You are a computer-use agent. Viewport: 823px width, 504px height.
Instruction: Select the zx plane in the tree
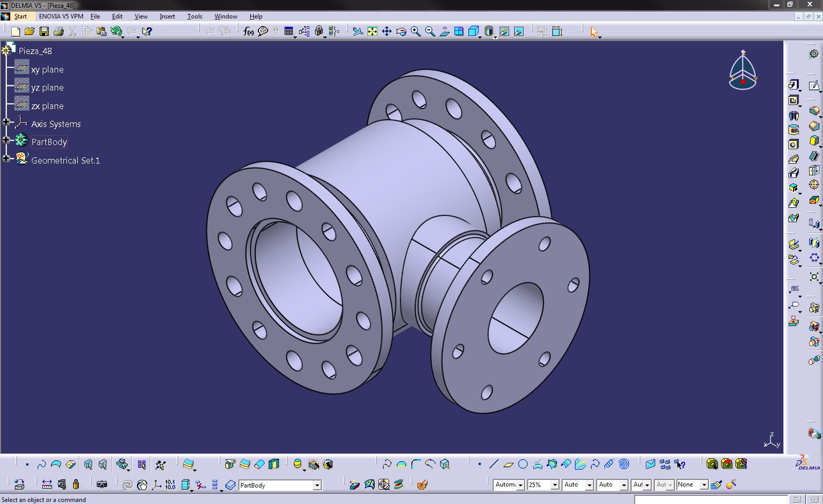click(47, 106)
